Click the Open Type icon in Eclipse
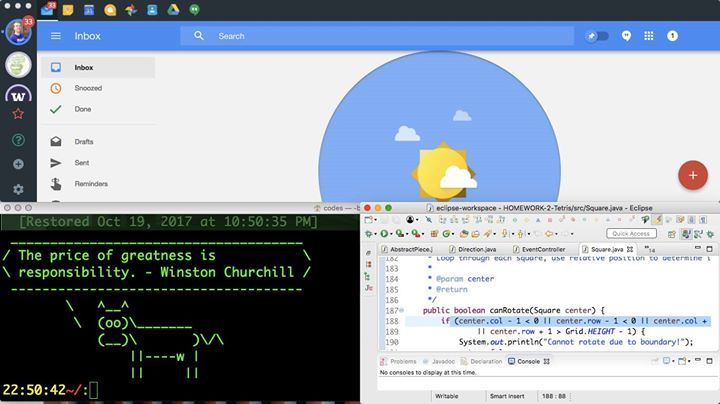Viewport: 720px width, 404px height. point(464,234)
